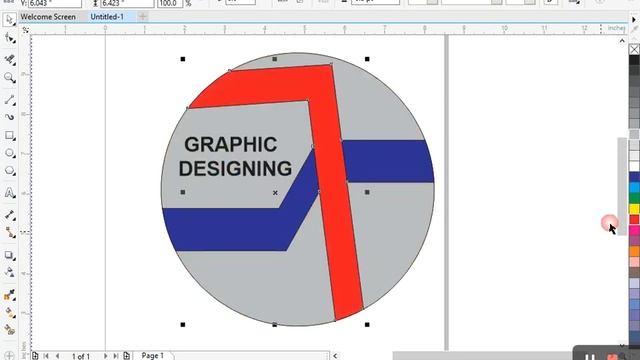Screen dimensions: 640x360
Task: Pick the Polygon tool
Action: click(x=9, y=171)
